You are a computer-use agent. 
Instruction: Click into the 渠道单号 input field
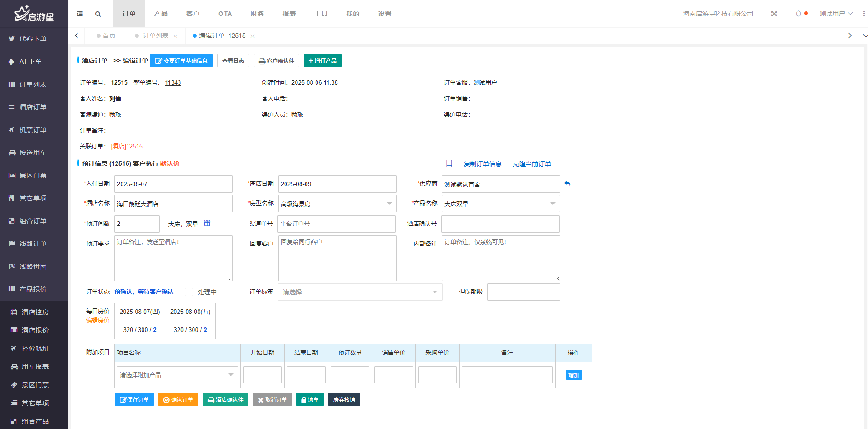point(336,224)
